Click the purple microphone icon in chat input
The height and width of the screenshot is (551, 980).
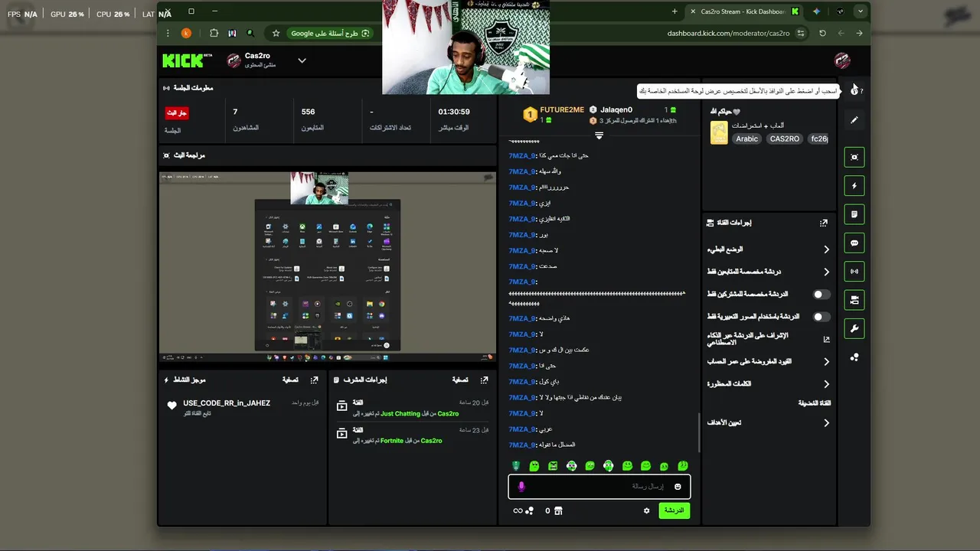[521, 487]
